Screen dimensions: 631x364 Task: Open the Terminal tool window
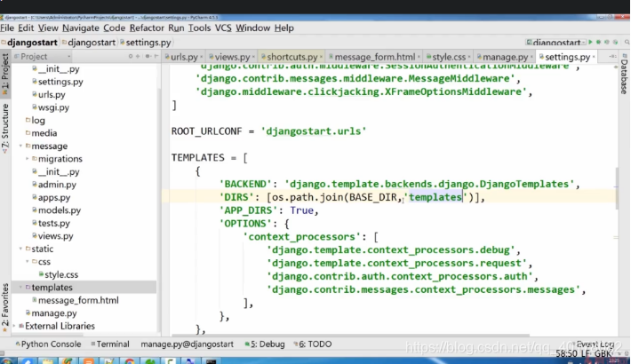pos(110,344)
